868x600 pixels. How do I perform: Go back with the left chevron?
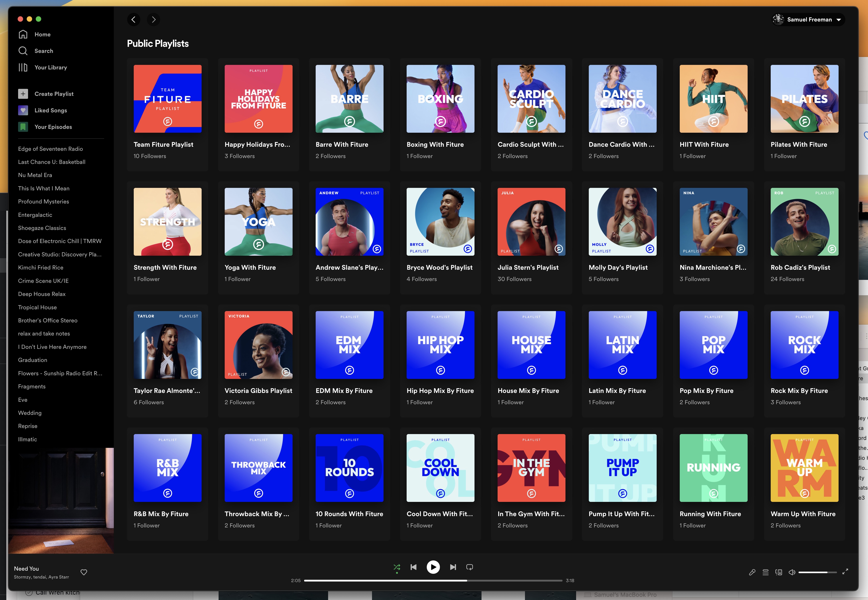point(134,19)
